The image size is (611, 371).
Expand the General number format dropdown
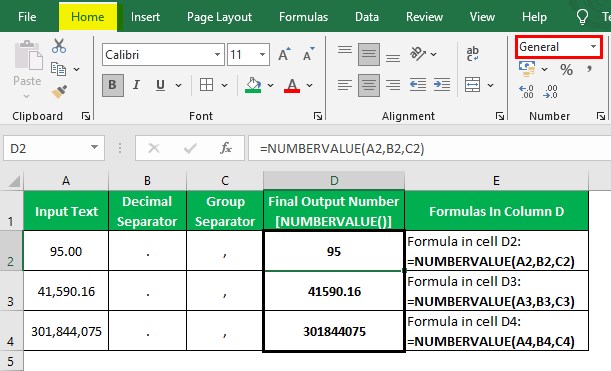tap(593, 47)
